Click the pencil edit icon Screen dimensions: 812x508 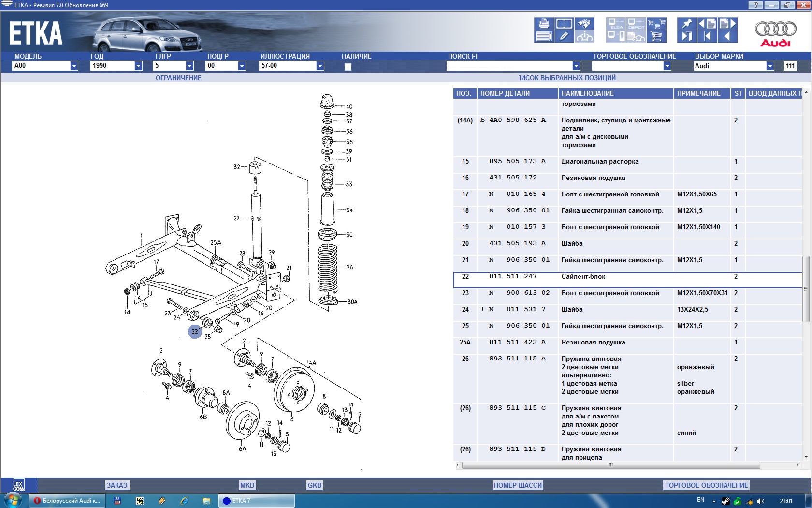click(564, 36)
